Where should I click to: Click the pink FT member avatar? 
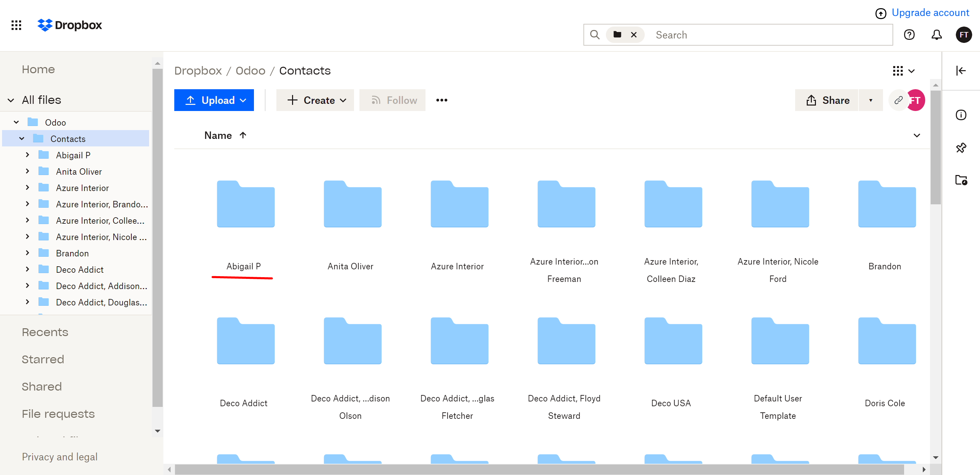916,100
